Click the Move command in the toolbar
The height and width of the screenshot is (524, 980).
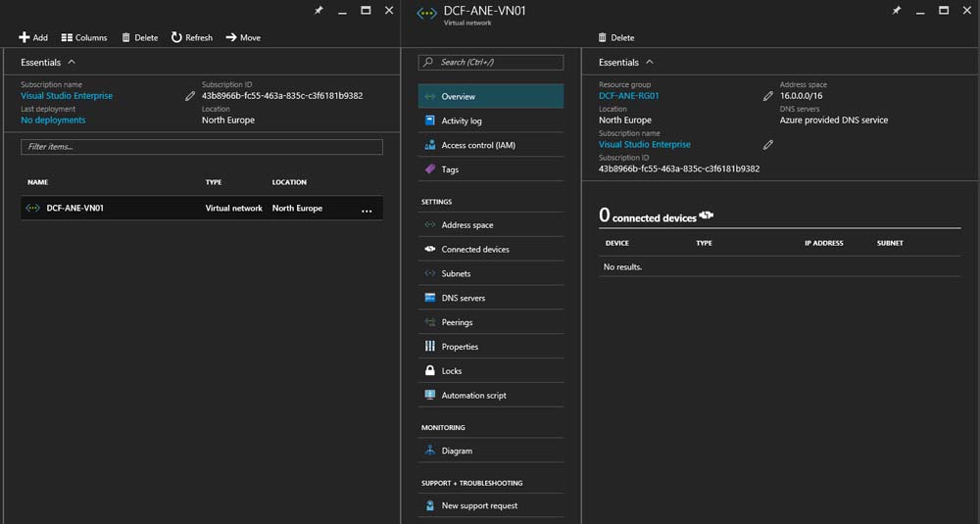[243, 37]
